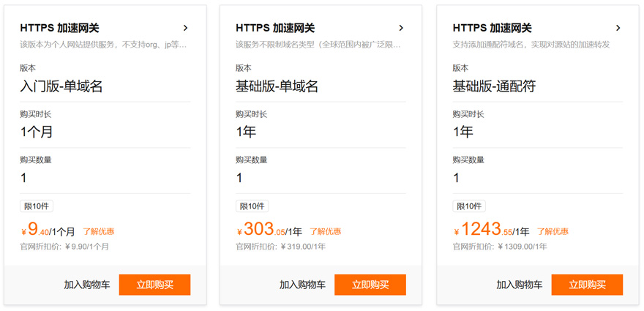Click 立即购买 for the 基础版-单域名 plan

coord(370,285)
